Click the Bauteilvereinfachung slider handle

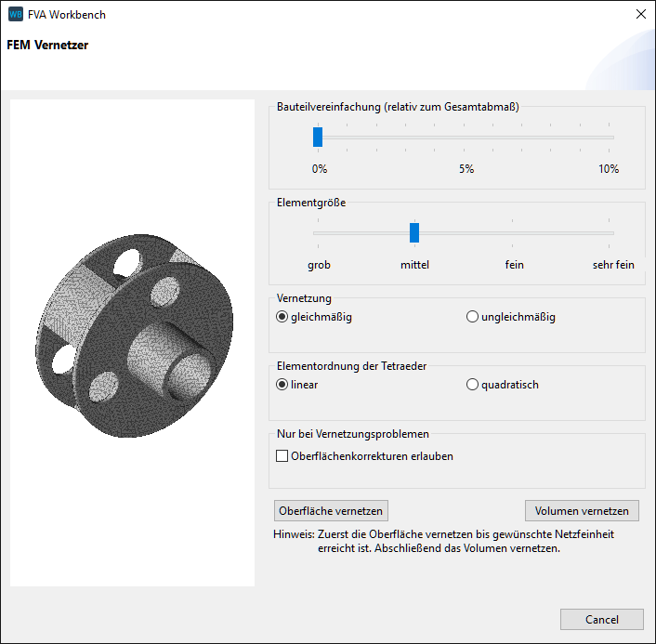tap(318, 138)
